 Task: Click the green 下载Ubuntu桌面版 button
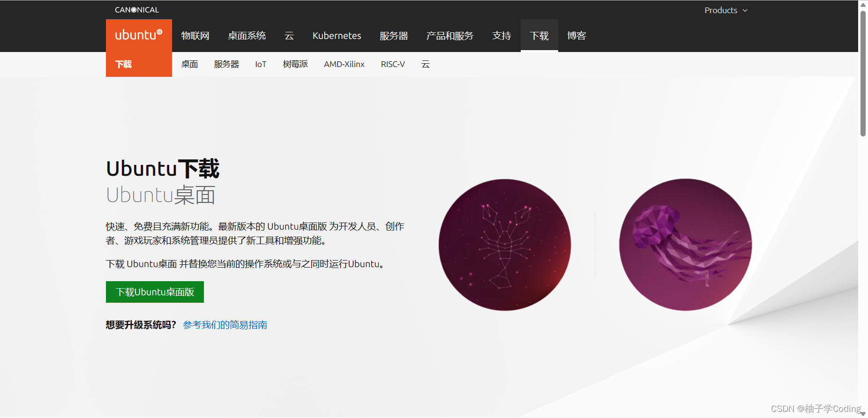155,292
